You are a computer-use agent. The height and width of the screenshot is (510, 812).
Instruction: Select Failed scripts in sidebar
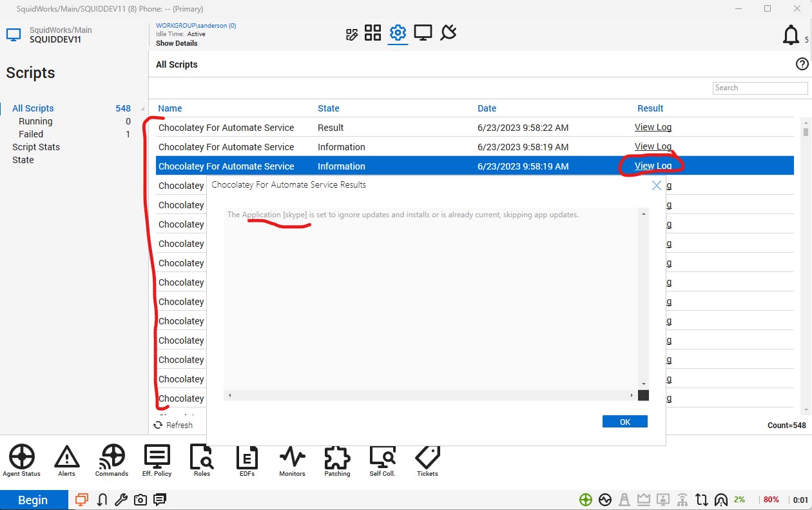(x=30, y=134)
